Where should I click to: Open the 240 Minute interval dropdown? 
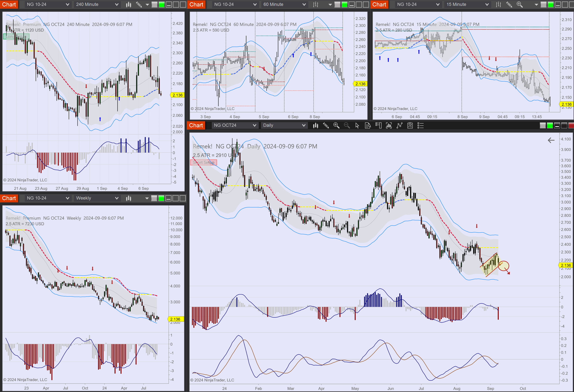pos(97,4)
